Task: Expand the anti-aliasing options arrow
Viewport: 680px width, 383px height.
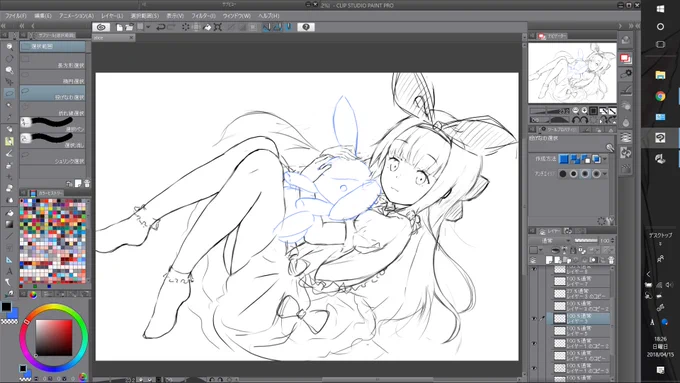Action: click(605, 174)
